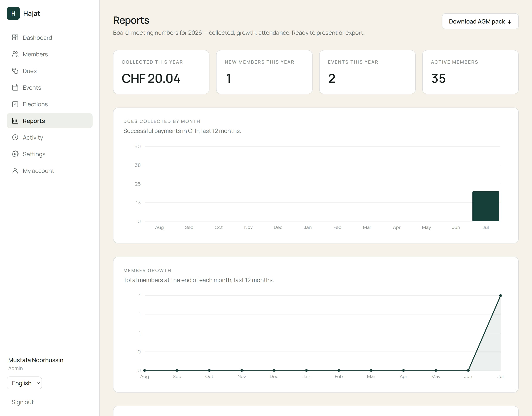Click 'Total members at the end' subtitle
532x416 pixels.
pos(198,280)
